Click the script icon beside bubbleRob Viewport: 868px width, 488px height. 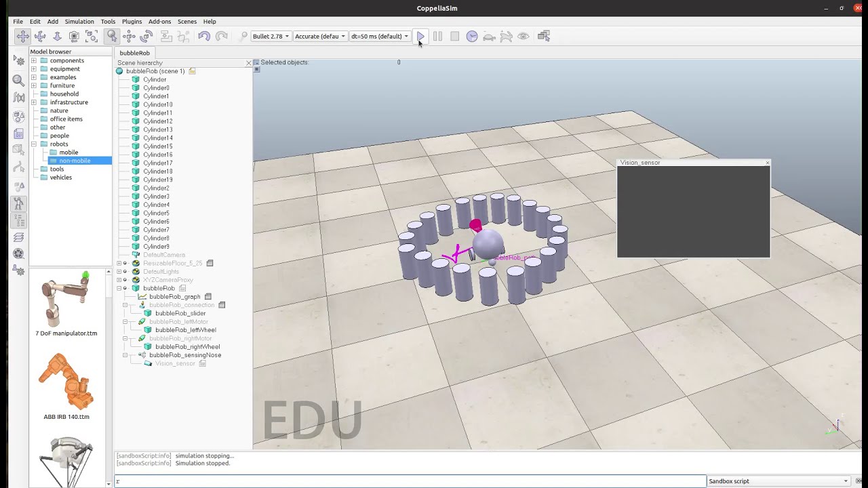tap(182, 288)
